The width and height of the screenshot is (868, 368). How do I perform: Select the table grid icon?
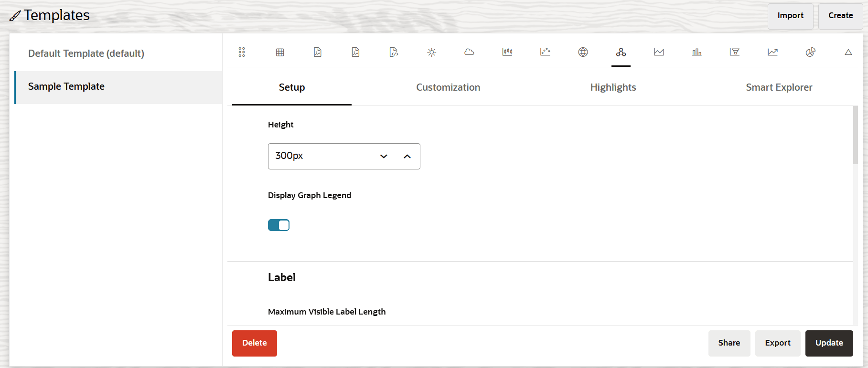[280, 52]
